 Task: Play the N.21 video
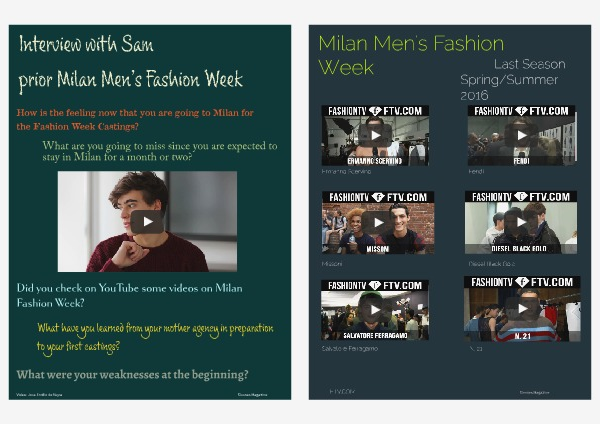(521, 309)
